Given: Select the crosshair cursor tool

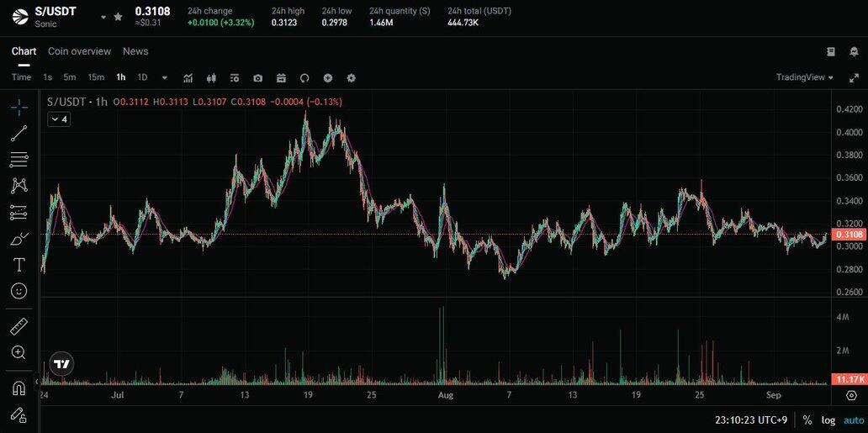Looking at the screenshot, I should pyautogui.click(x=19, y=108).
